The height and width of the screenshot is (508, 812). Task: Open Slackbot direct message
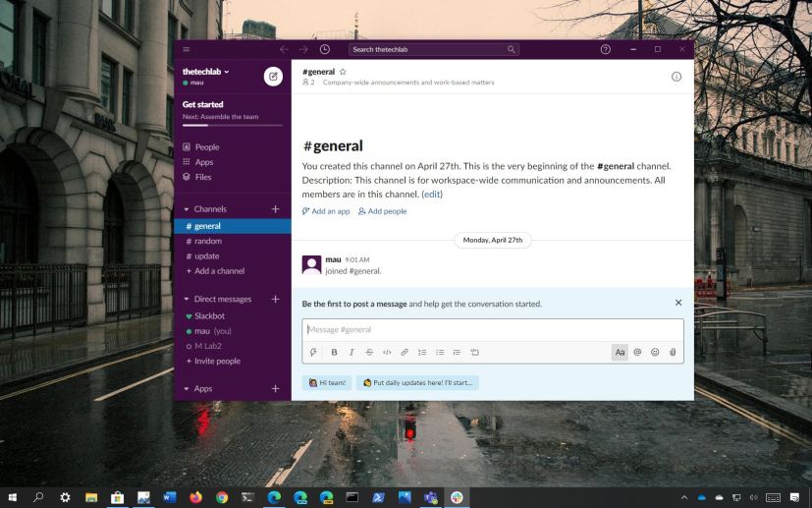[x=233, y=315]
